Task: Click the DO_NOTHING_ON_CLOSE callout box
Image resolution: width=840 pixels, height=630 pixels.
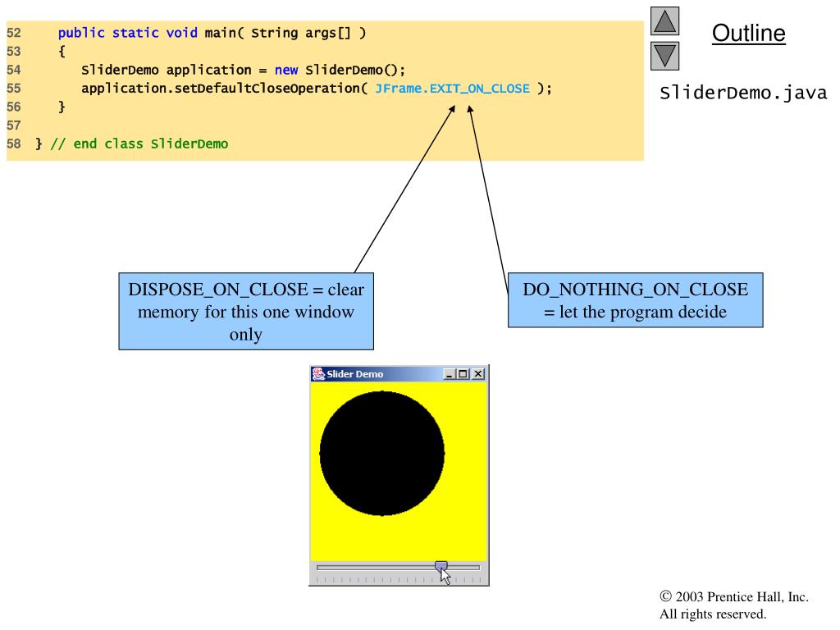Action: point(636,300)
